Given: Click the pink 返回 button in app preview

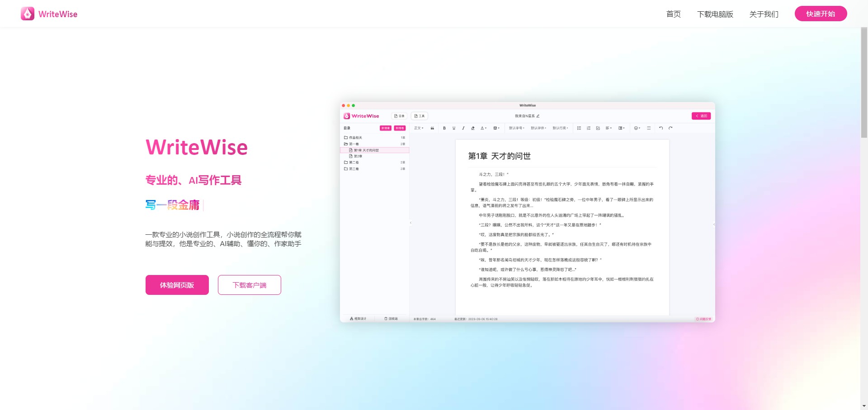Looking at the screenshot, I should pyautogui.click(x=701, y=116).
